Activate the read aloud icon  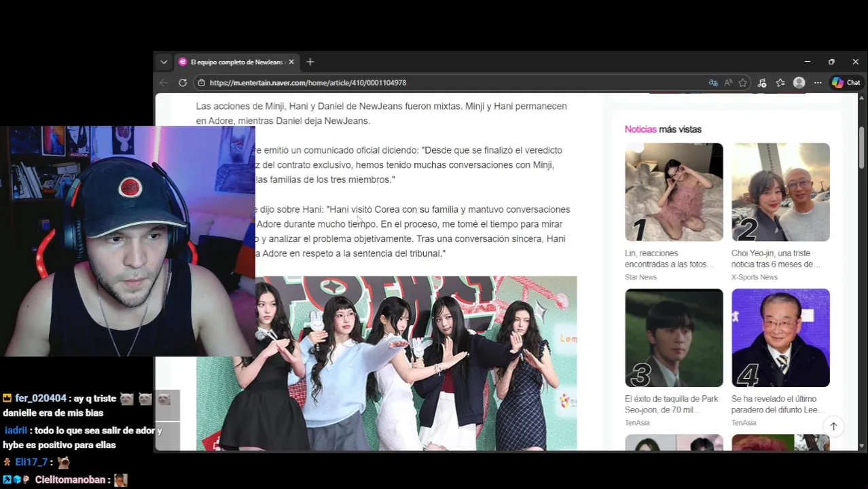pyautogui.click(x=728, y=83)
